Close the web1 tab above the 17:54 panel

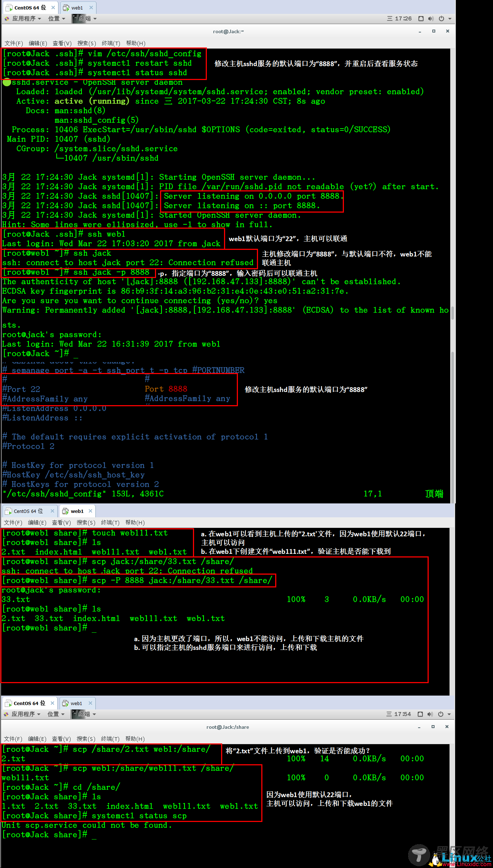click(x=91, y=703)
